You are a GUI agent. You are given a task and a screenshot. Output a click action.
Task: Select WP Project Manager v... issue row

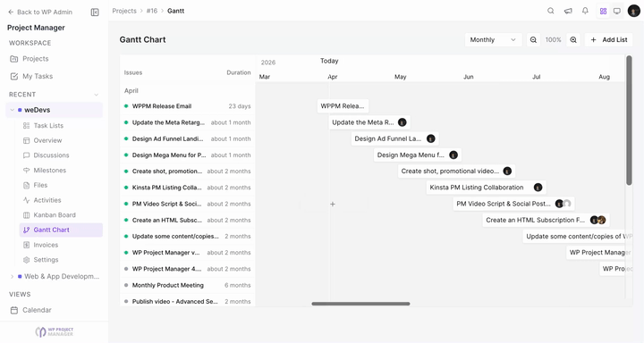[188, 253]
